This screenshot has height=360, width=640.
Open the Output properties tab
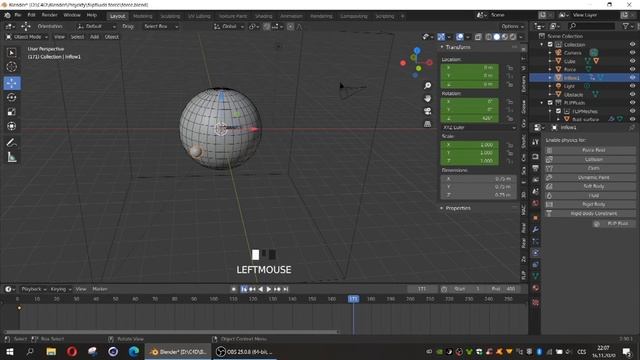pyautogui.click(x=535, y=168)
